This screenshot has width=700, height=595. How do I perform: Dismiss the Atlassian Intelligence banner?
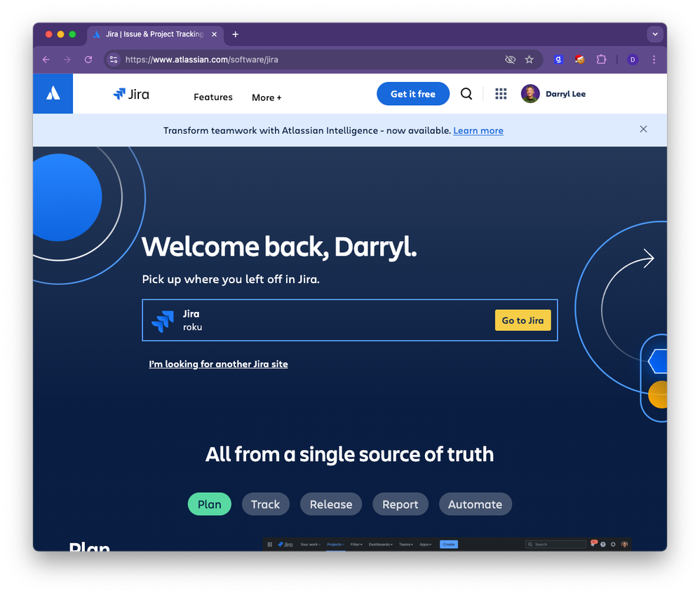coord(643,130)
